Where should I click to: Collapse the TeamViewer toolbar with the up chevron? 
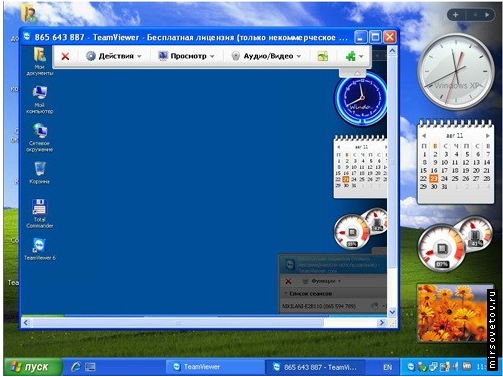point(357,73)
